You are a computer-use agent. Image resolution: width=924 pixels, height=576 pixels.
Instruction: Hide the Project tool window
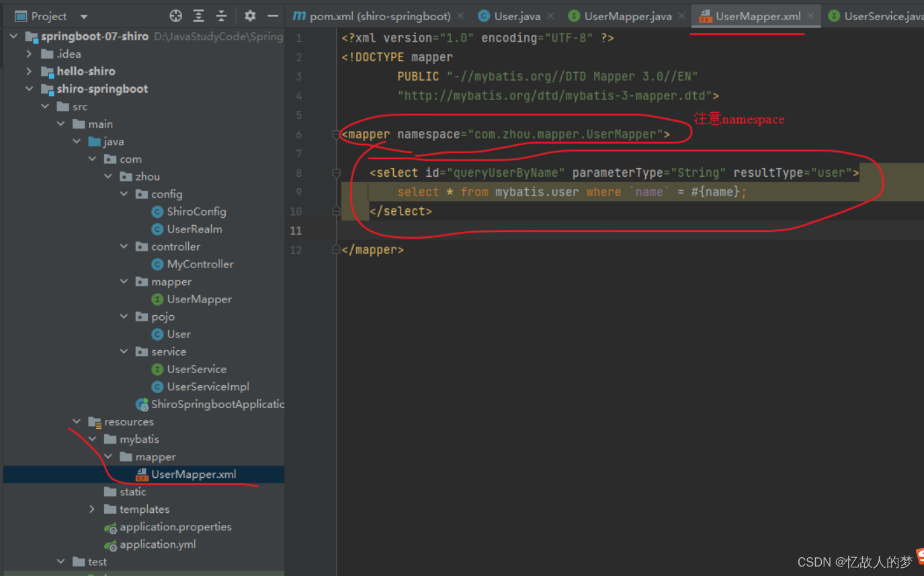click(x=273, y=16)
